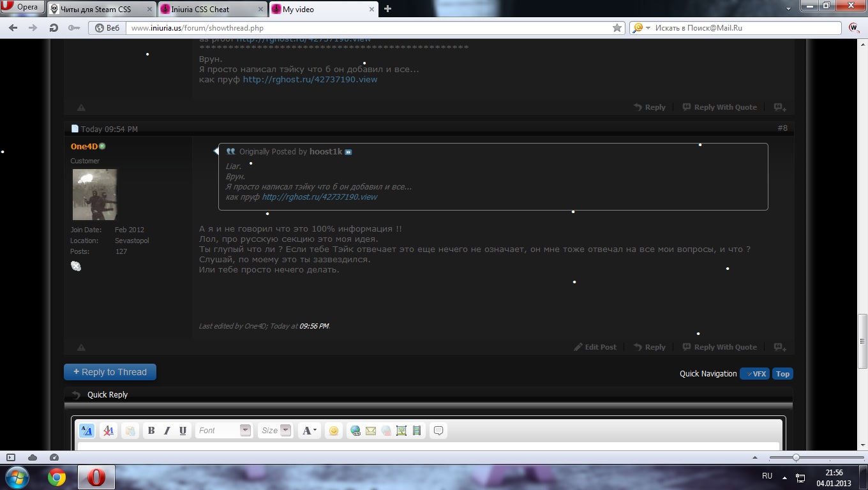The width and height of the screenshot is (868, 490).
Task: Click the view post arrow beside hoost1k
Action: point(348,152)
